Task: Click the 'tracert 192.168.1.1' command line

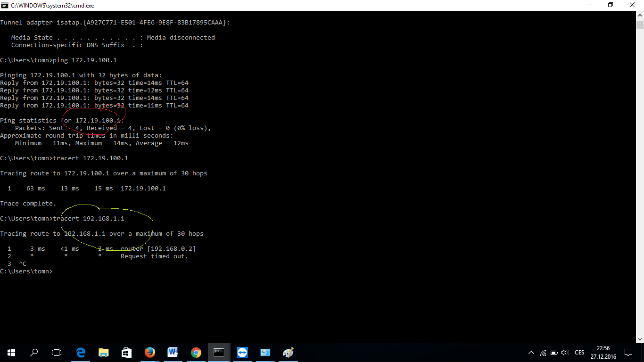Action: pyautogui.click(x=62, y=219)
